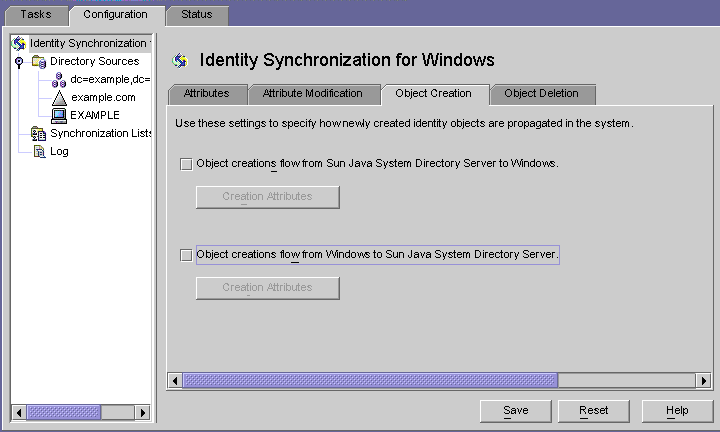
Task: Select Directory Sources in the tree
Action: point(95,62)
